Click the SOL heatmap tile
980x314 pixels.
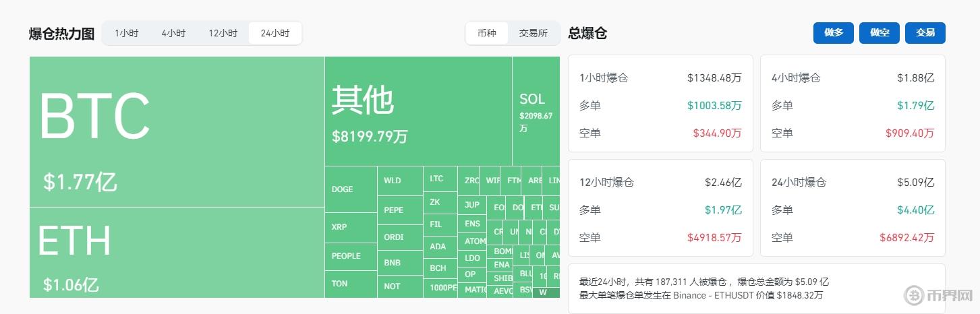[536, 111]
